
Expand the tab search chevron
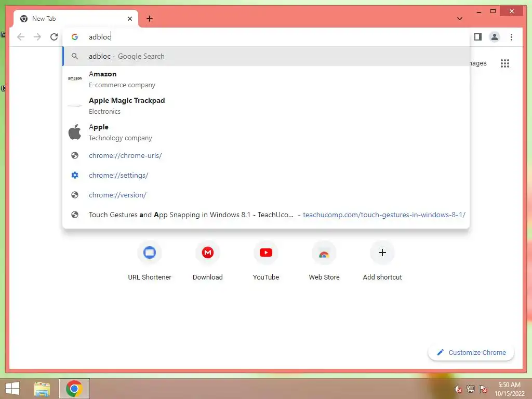pyautogui.click(x=459, y=19)
